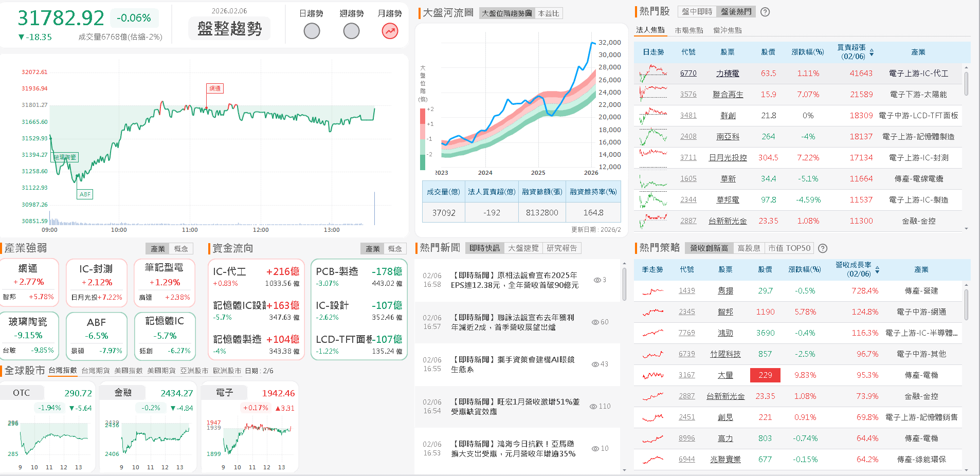The image size is (980, 476).
Task: Click the 週趨勢 weekly trend circle icon
Action: click(x=351, y=31)
